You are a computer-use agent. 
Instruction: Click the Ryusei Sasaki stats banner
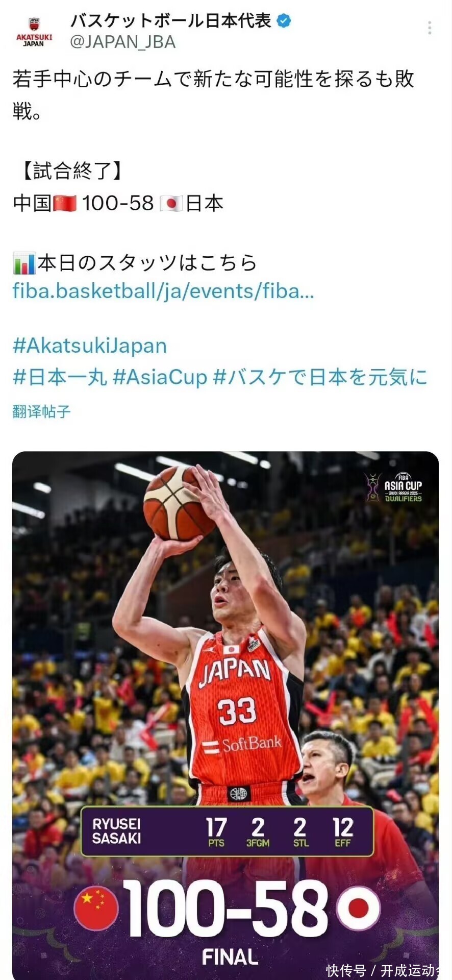pyautogui.click(x=227, y=831)
